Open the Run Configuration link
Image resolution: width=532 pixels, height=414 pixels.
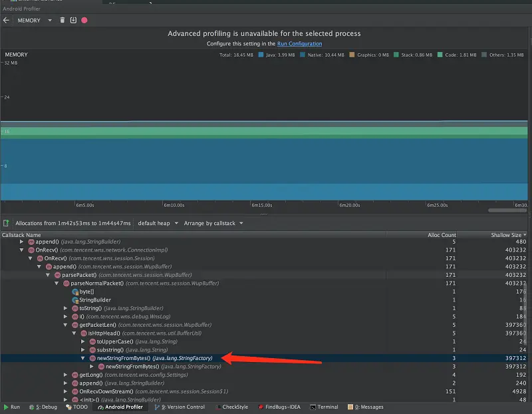[299, 44]
